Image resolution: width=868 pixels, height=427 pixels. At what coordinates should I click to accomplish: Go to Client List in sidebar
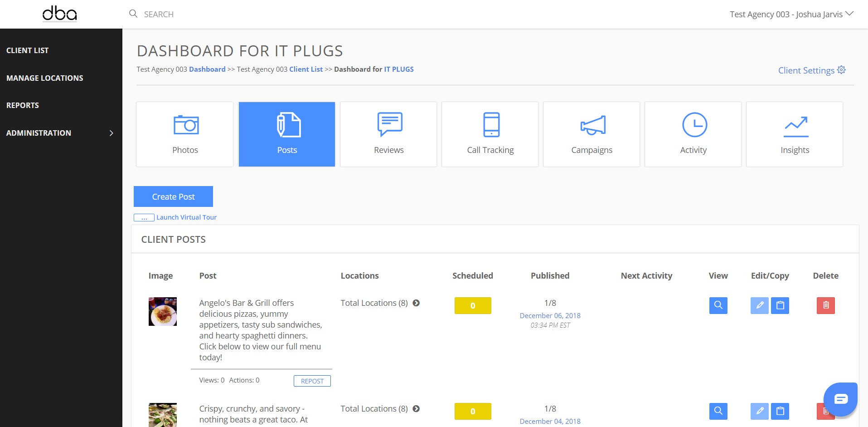tap(27, 50)
